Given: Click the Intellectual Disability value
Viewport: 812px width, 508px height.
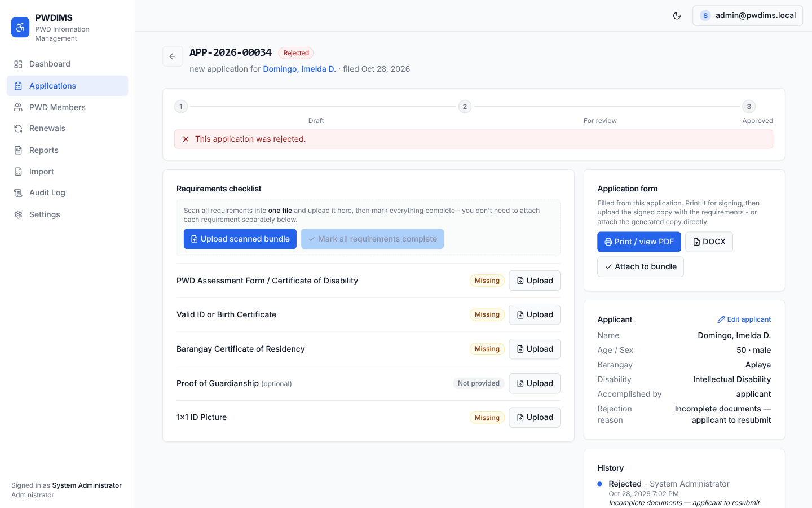Looking at the screenshot, I should pos(732,379).
